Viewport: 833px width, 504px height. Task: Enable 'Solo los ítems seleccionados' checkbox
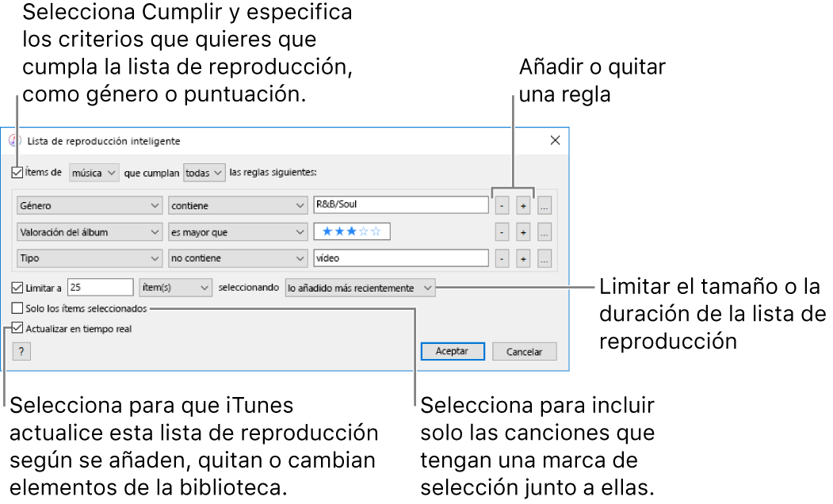[x=17, y=308]
